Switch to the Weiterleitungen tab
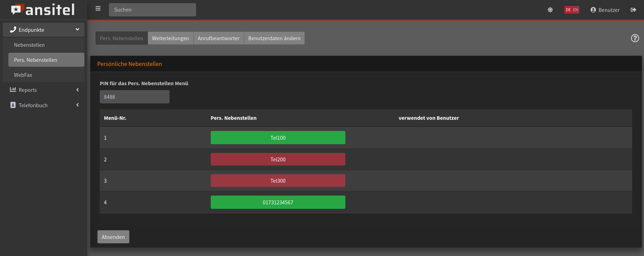 170,38
